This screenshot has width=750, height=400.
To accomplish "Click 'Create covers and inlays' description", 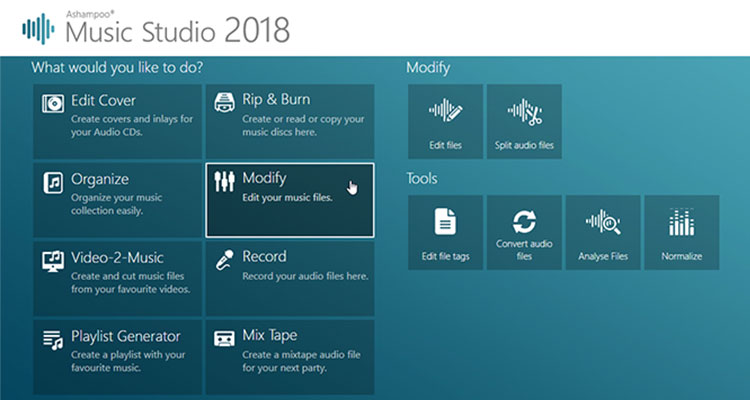I will point(132,126).
